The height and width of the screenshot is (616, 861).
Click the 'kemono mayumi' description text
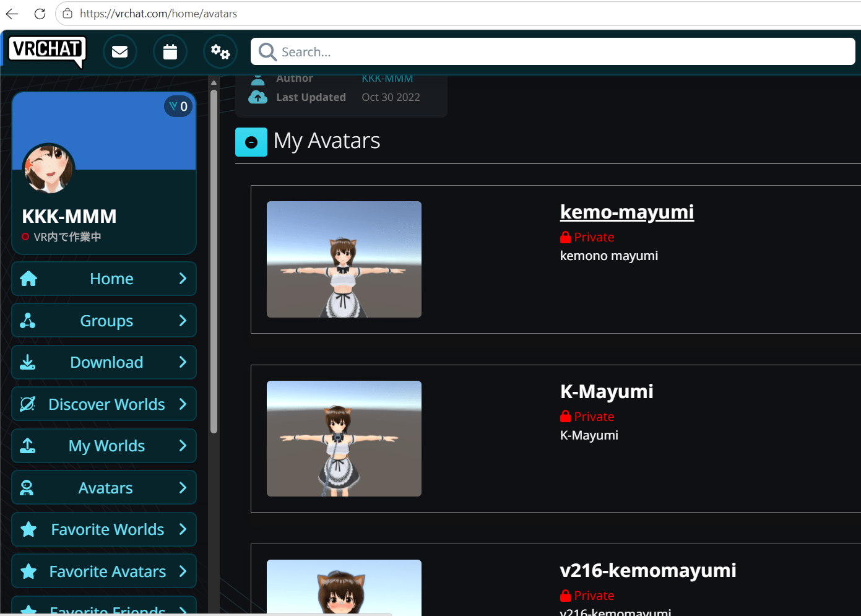click(609, 256)
